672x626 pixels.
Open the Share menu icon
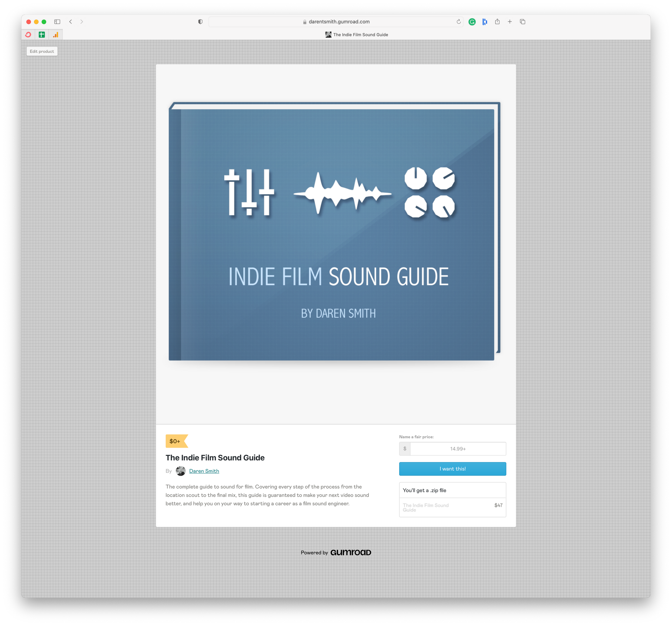[497, 22]
